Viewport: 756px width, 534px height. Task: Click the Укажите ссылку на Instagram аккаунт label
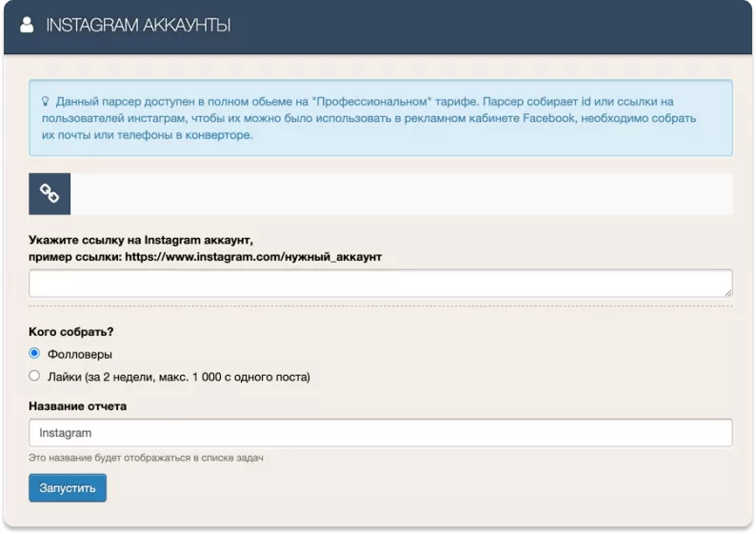[x=141, y=240]
